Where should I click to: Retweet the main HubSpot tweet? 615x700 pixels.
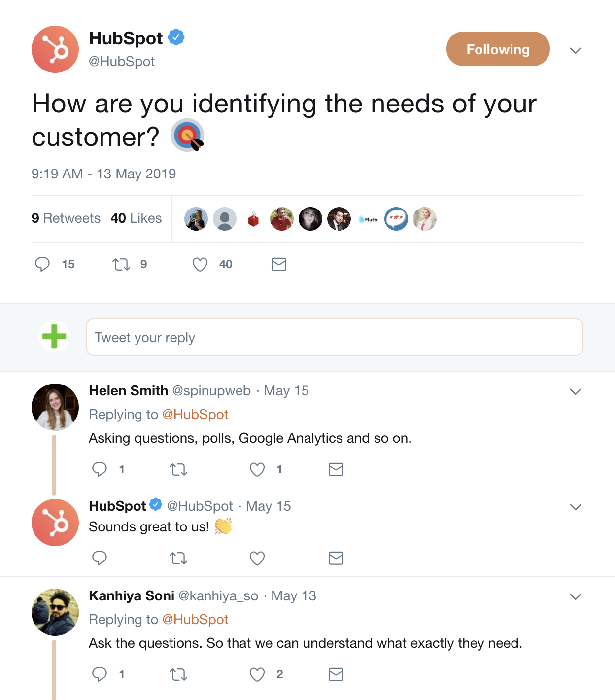point(121,265)
